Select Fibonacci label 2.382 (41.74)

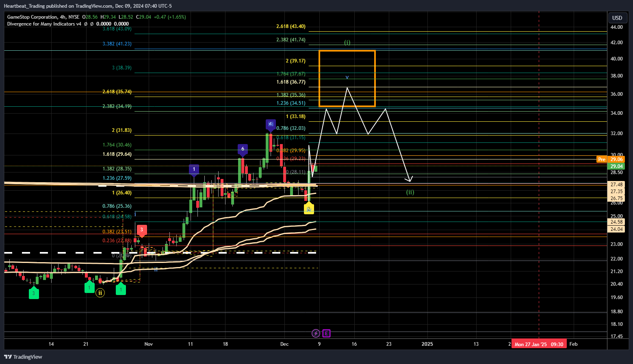tap(291, 40)
